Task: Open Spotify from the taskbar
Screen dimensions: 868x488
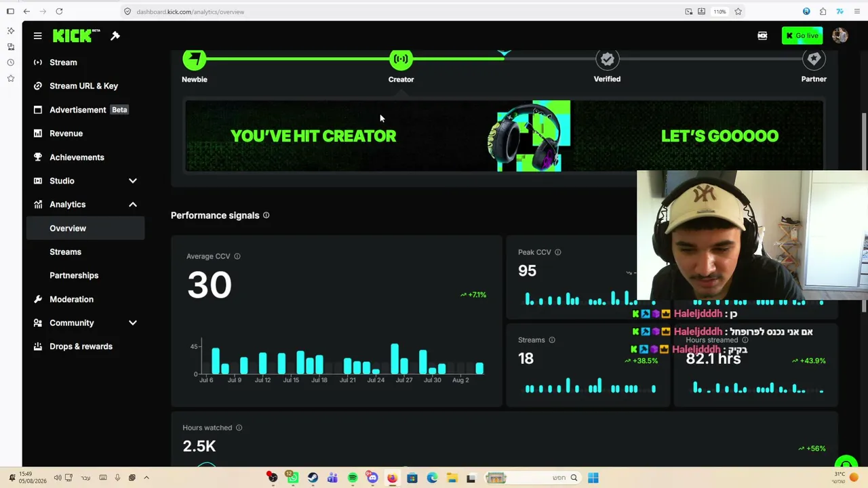Action: 353,478
